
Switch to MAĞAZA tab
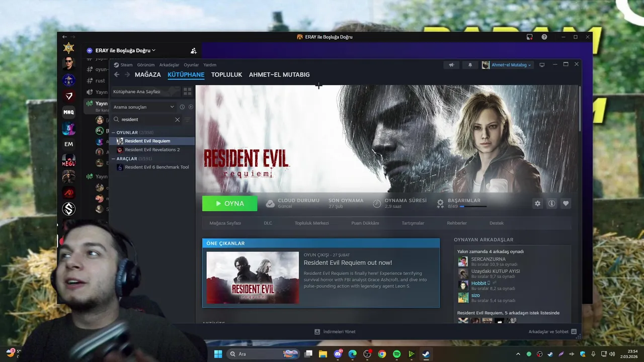pos(148,74)
